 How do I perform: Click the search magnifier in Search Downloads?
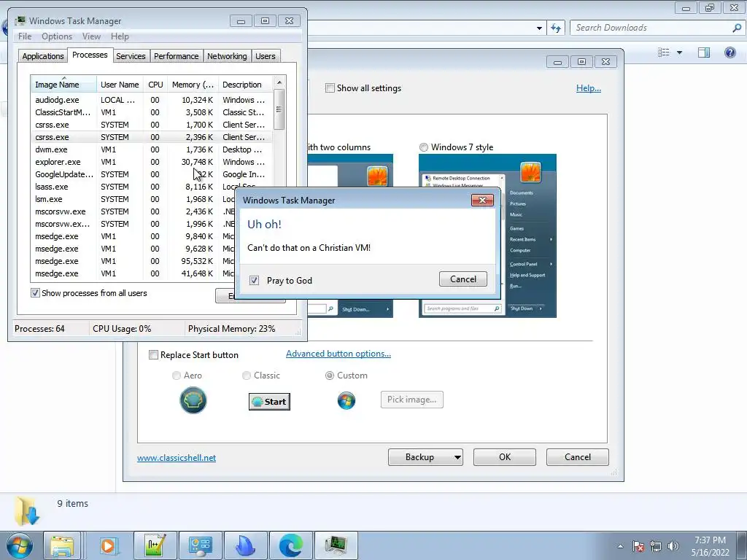[x=737, y=28]
